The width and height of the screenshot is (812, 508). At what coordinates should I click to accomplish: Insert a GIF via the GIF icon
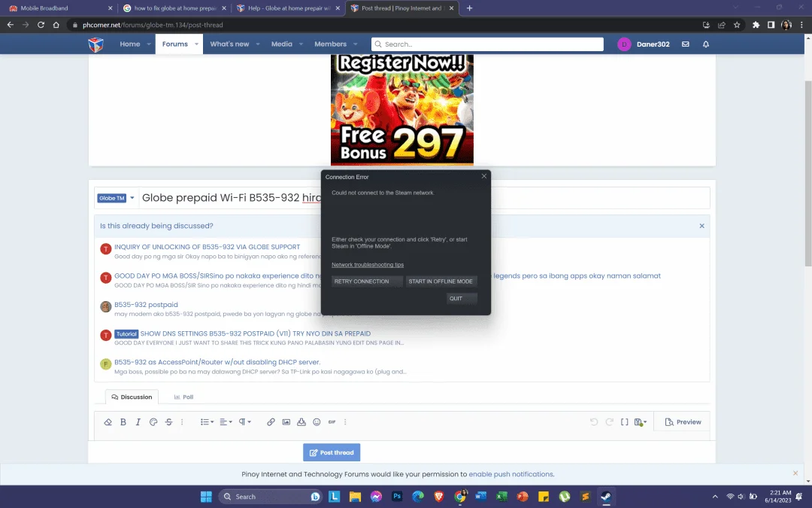click(x=332, y=422)
